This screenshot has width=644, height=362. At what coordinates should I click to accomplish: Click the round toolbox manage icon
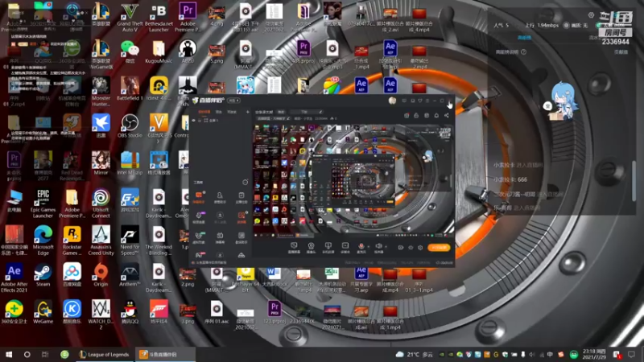click(246, 182)
